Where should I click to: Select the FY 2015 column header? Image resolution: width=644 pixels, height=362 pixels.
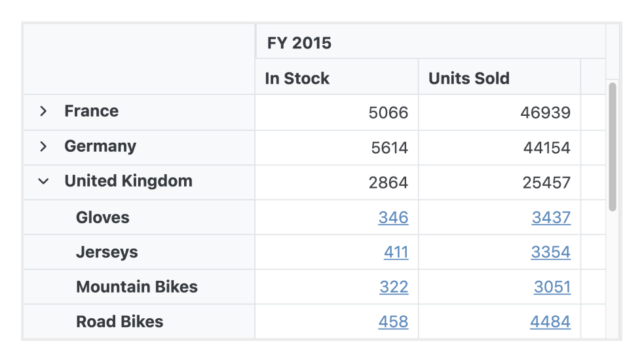click(299, 43)
